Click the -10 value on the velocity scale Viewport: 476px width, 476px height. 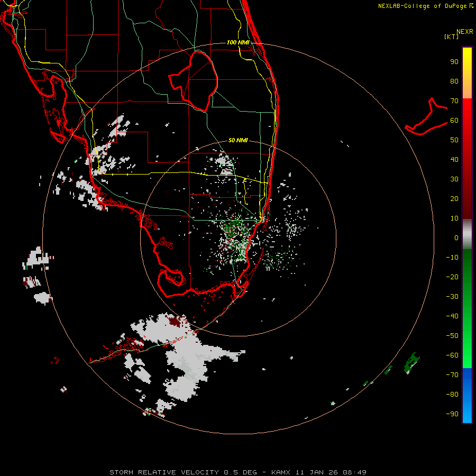coord(452,258)
